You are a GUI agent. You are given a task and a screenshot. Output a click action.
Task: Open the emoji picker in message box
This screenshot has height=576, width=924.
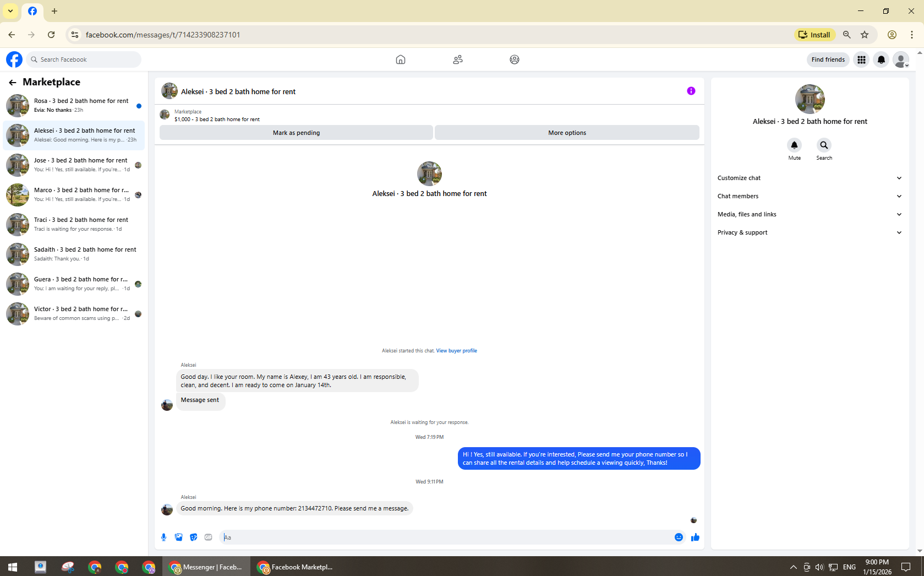coord(679,537)
